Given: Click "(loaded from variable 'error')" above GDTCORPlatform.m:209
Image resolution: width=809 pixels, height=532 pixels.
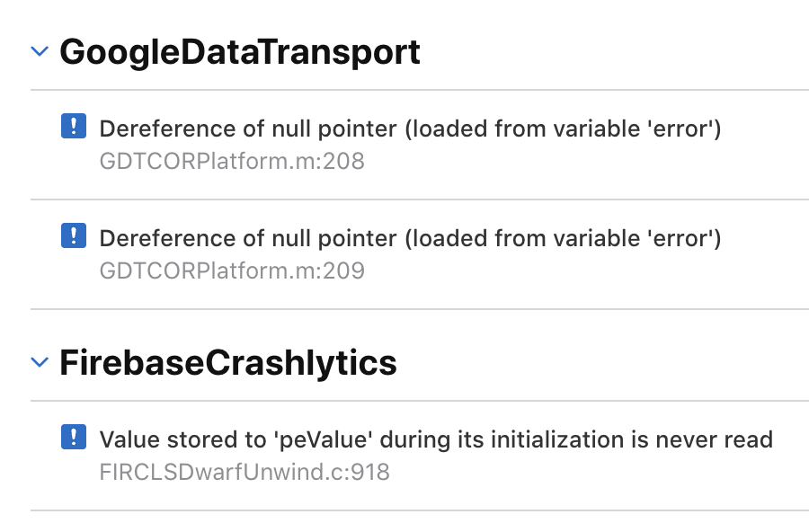Looking at the screenshot, I should coord(563,239).
